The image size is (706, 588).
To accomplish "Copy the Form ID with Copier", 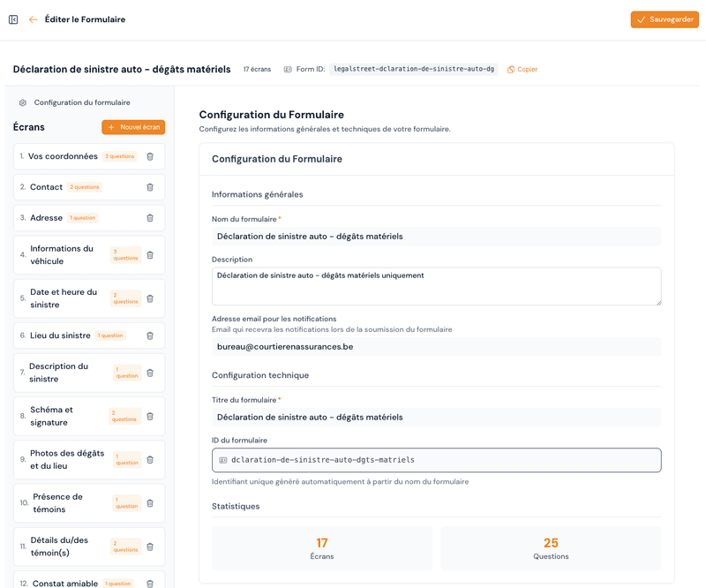I will [522, 69].
